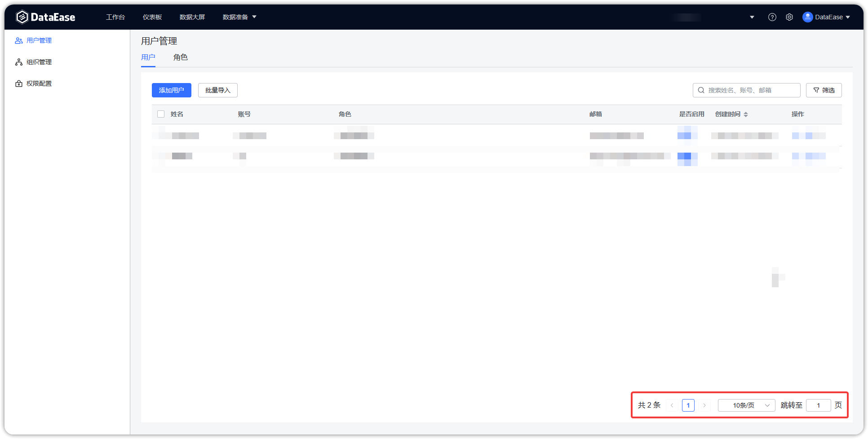Click the 共 2 条 total count text

click(649, 405)
